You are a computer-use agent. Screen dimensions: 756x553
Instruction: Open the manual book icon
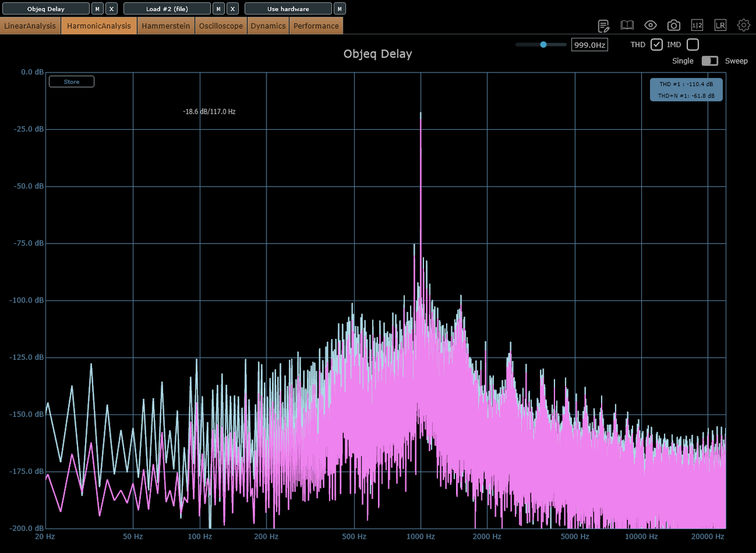627,25
